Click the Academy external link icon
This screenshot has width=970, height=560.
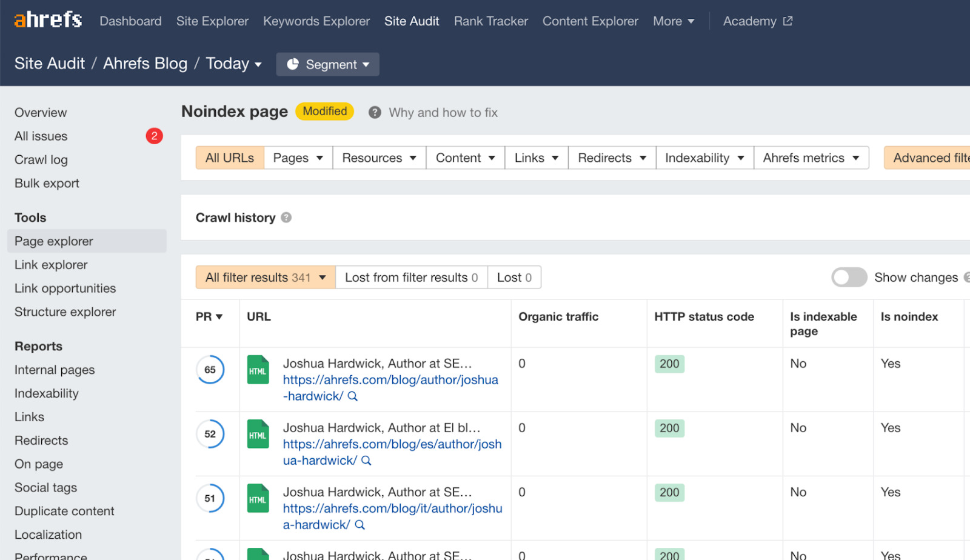click(788, 20)
